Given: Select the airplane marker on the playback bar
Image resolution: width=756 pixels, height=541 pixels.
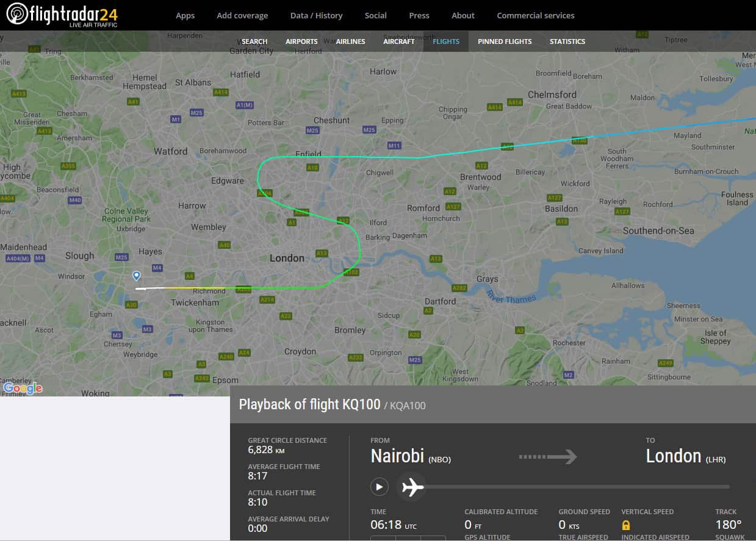Looking at the screenshot, I should tap(412, 486).
